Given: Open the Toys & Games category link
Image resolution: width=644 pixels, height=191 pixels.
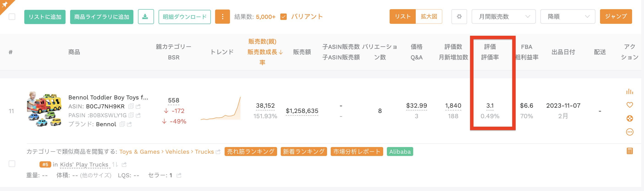Looking at the screenshot, I should tap(139, 152).
